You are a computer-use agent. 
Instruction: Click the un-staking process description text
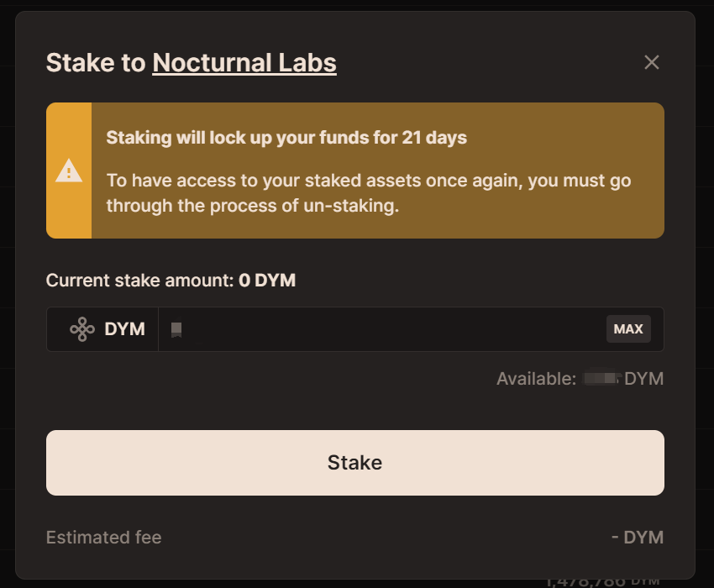[368, 193]
